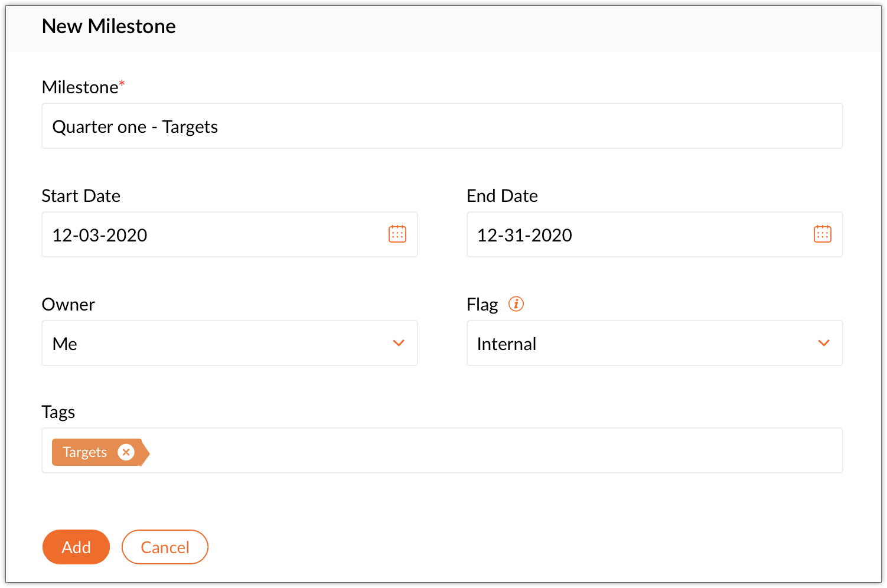Click the Milestone field label

point(80,87)
